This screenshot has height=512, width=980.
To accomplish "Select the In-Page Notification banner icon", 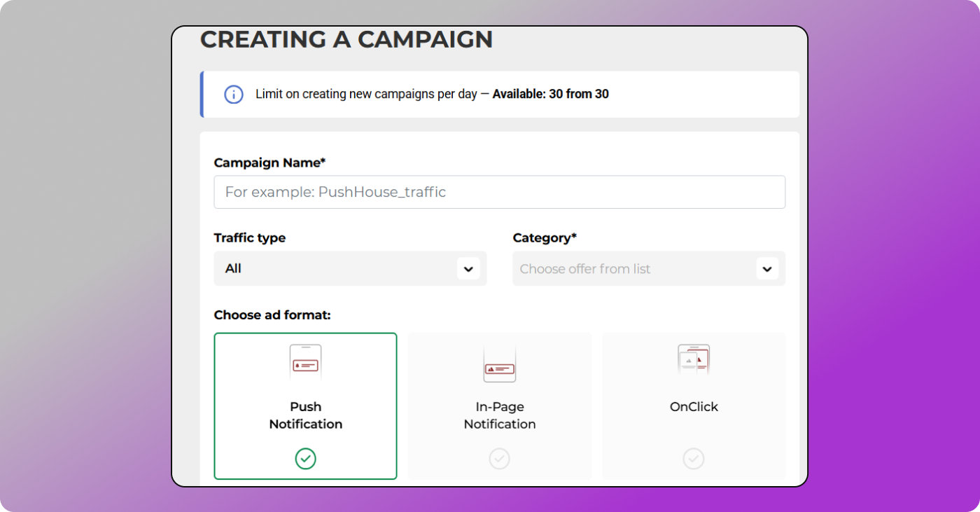I will point(499,364).
